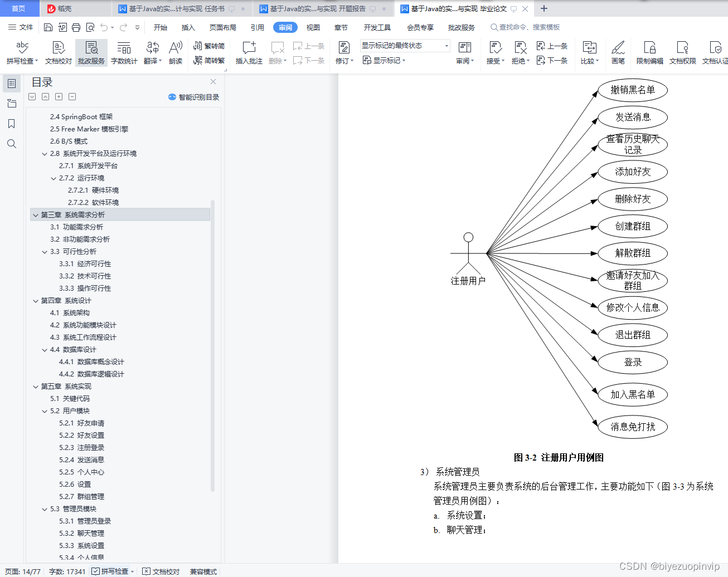This screenshot has height=577, width=728.
Task: Open word count (字数统计)
Action: tap(124, 53)
